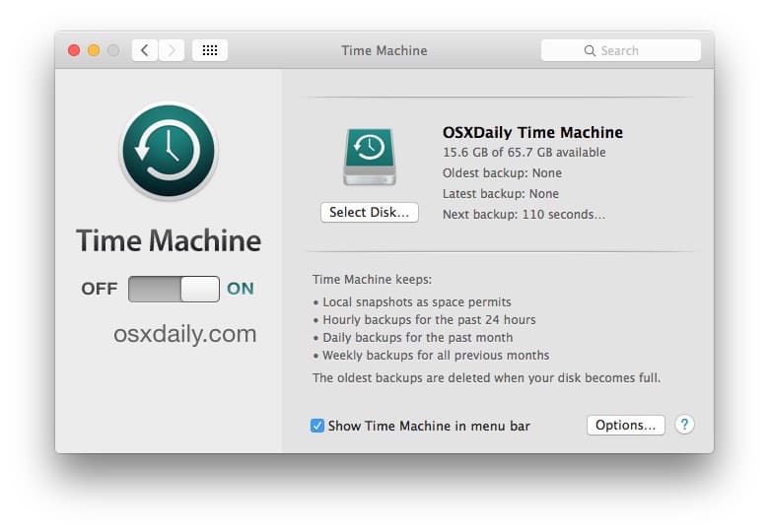
Task: Click the Time Machine window title
Action: coord(384,51)
